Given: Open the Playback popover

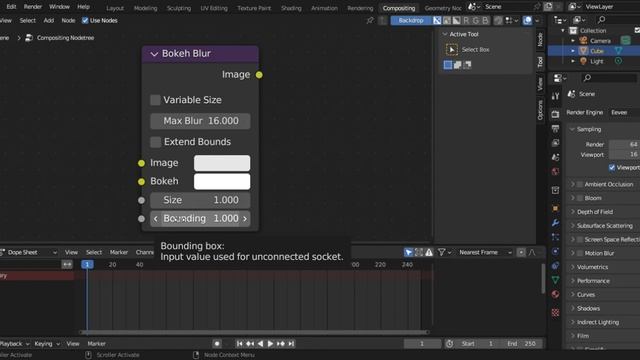Looking at the screenshot, I should (14, 344).
